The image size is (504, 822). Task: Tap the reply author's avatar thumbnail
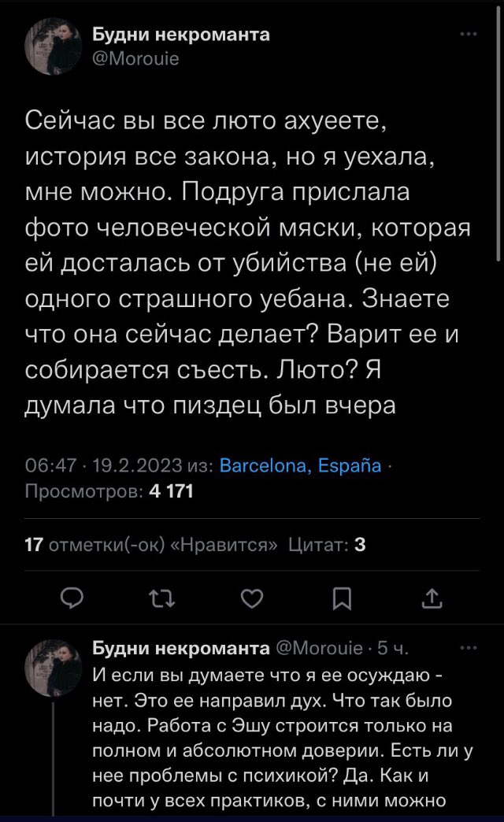tap(54, 665)
